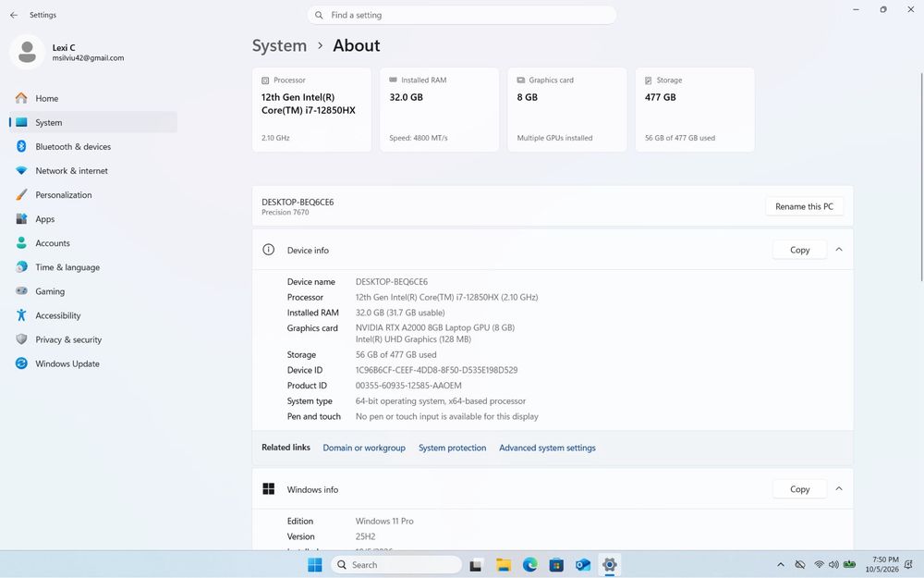This screenshot has width=924, height=578.
Task: Go back using the Settings back arrow
Action: coord(14,15)
